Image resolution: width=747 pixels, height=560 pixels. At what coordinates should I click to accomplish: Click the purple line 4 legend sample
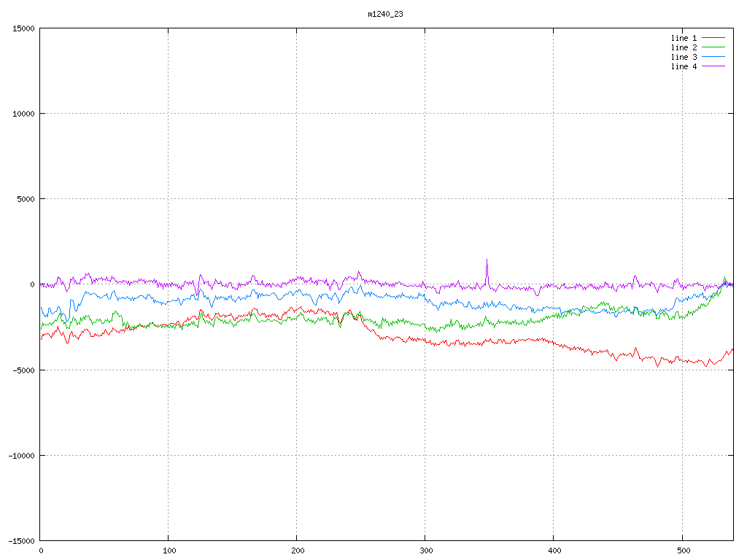[713, 66]
